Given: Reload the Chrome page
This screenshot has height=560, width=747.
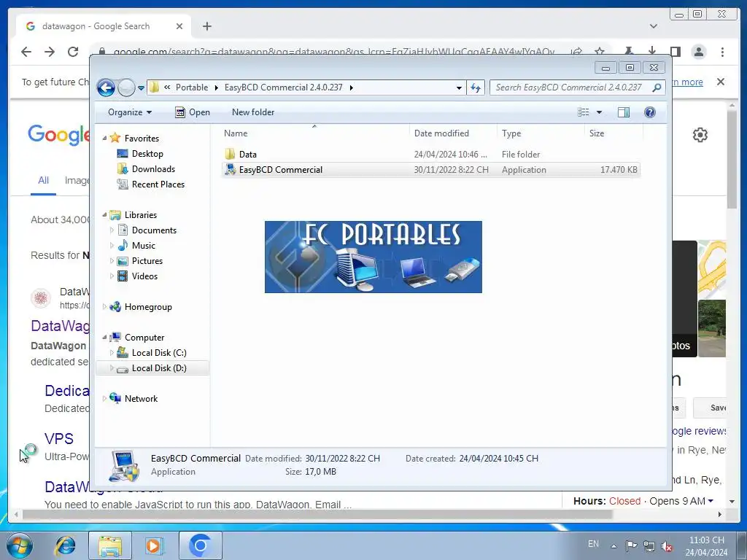Looking at the screenshot, I should coord(73,52).
